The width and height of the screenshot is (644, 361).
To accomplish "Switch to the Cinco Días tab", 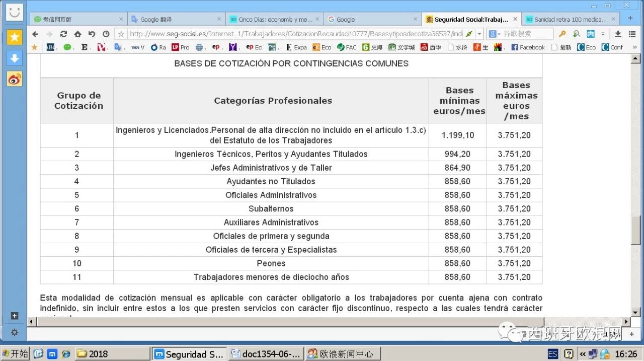I will [274, 19].
